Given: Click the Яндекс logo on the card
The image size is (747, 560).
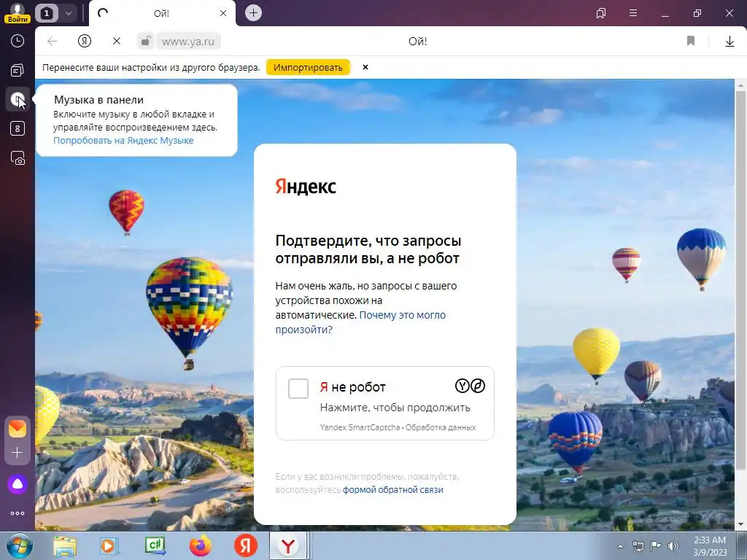Looking at the screenshot, I should point(306,187).
